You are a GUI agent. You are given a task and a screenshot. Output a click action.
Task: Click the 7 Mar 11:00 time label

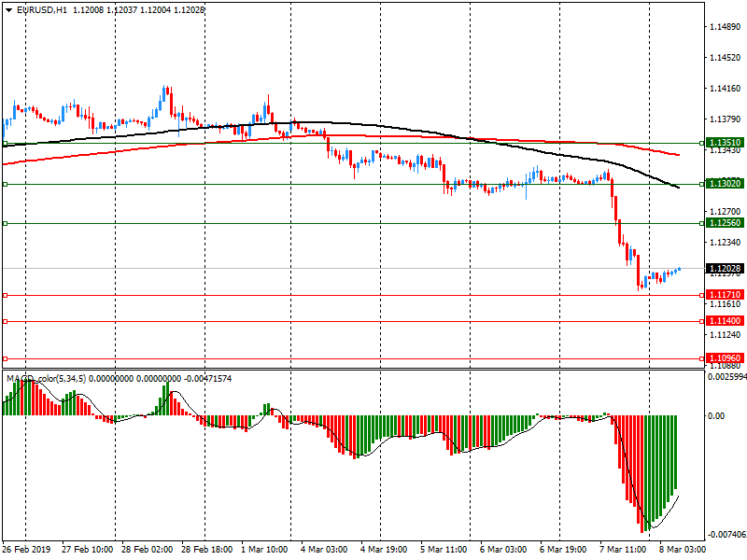click(623, 550)
